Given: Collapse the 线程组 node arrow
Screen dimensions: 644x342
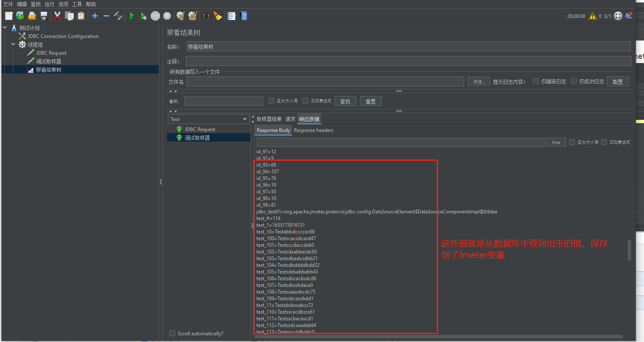Looking at the screenshot, I should (x=13, y=44).
